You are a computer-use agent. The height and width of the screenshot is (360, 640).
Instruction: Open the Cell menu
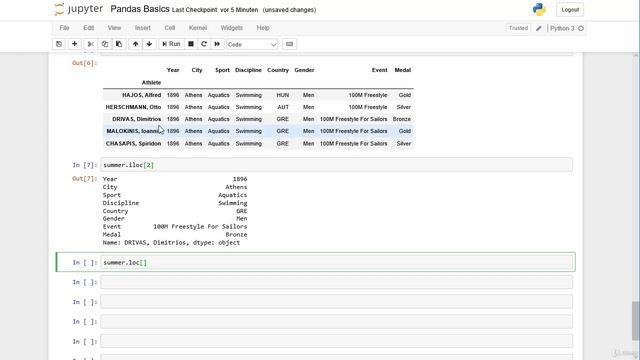point(170,28)
